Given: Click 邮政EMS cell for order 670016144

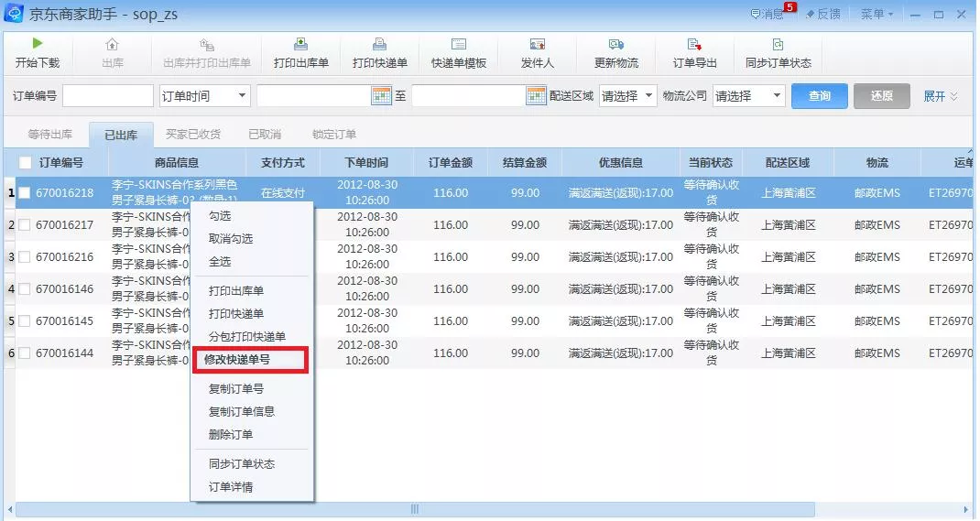Looking at the screenshot, I should tap(877, 353).
